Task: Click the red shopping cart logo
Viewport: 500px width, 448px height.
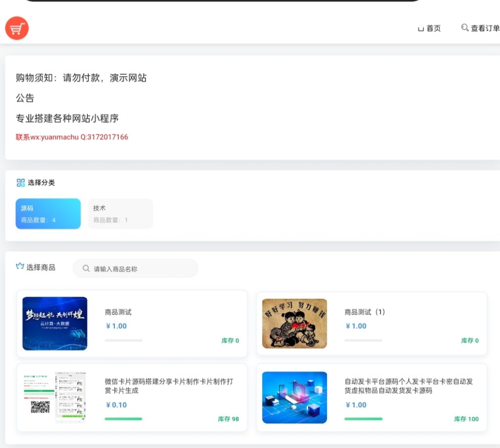Action: click(x=17, y=28)
